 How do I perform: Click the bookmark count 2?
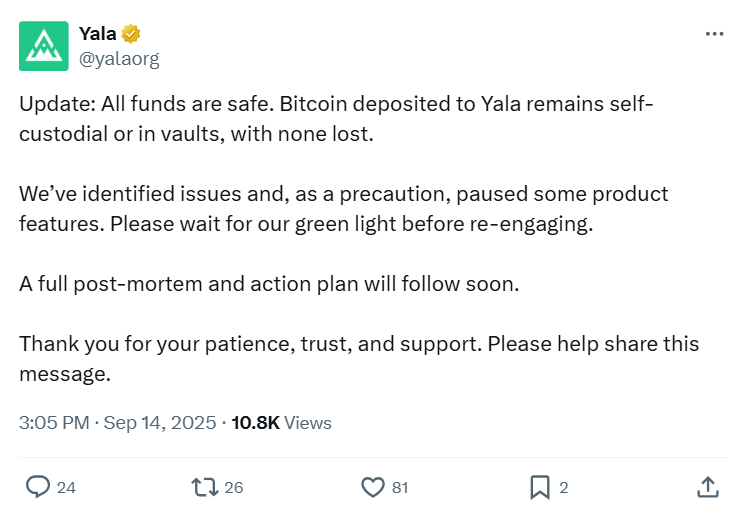pyautogui.click(x=564, y=488)
